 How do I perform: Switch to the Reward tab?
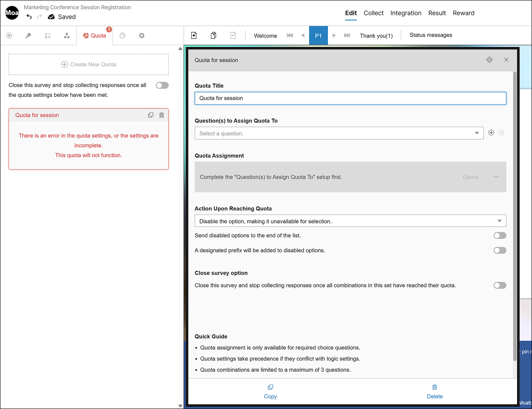(464, 13)
